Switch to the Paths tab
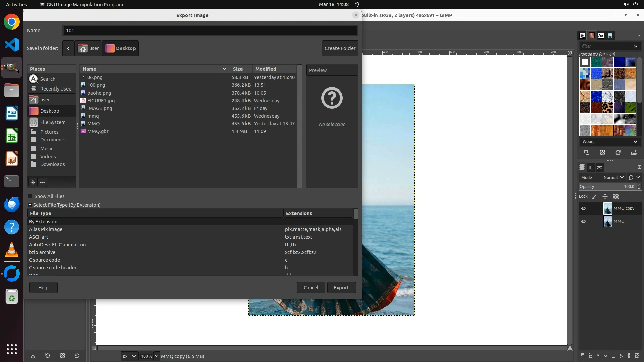The image size is (644, 362). click(x=599, y=167)
